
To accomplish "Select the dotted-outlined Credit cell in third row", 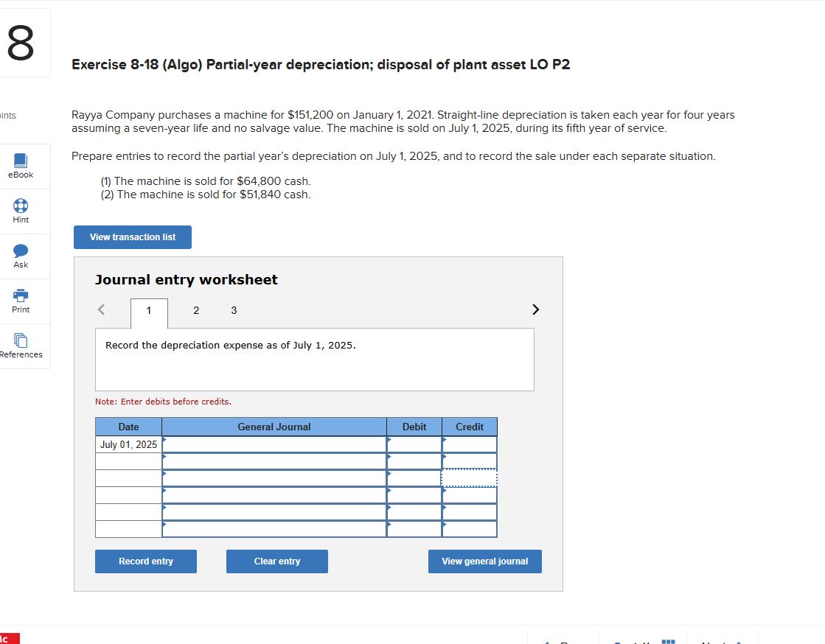I will (470, 478).
